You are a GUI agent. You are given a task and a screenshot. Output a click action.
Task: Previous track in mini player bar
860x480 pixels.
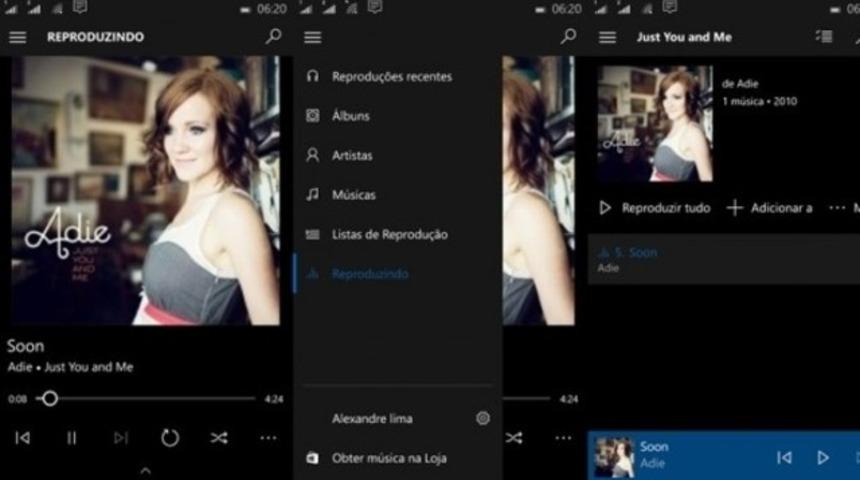coord(784,458)
